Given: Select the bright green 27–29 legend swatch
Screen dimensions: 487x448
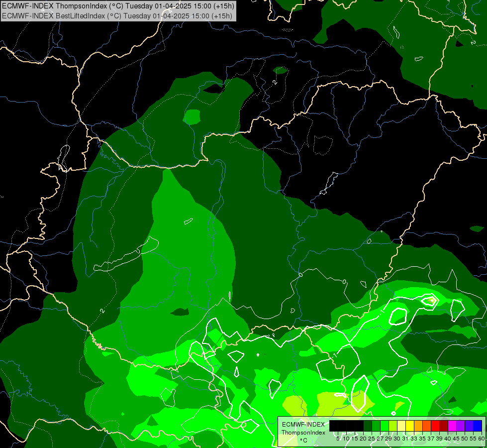Looking at the screenshot, I should (x=385, y=426).
